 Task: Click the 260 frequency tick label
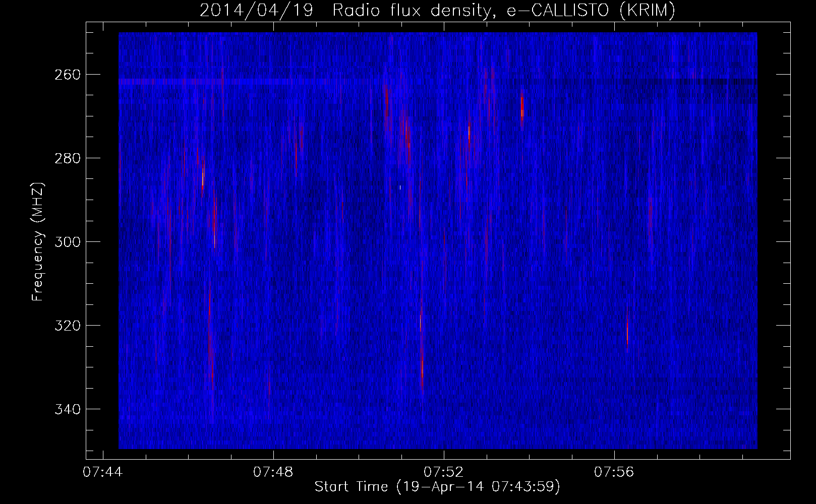[67, 75]
